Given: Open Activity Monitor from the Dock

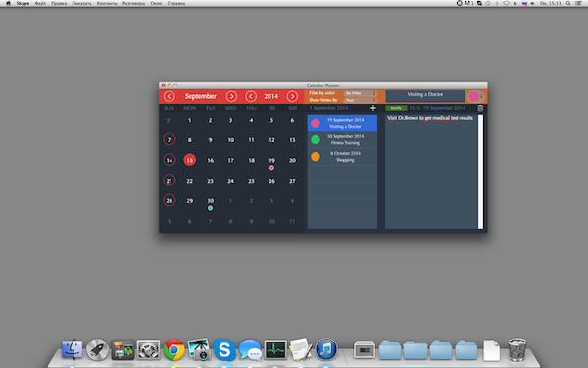Looking at the screenshot, I should (x=275, y=349).
